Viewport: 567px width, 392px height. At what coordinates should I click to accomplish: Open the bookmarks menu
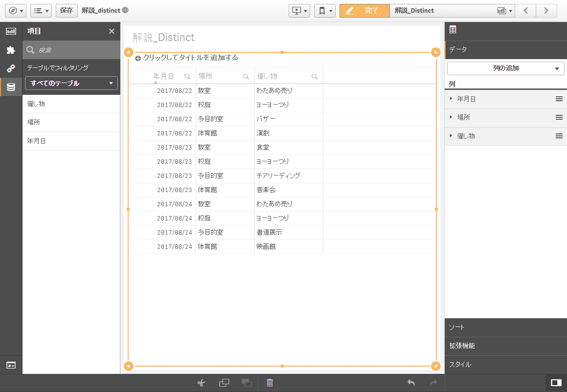325,10
